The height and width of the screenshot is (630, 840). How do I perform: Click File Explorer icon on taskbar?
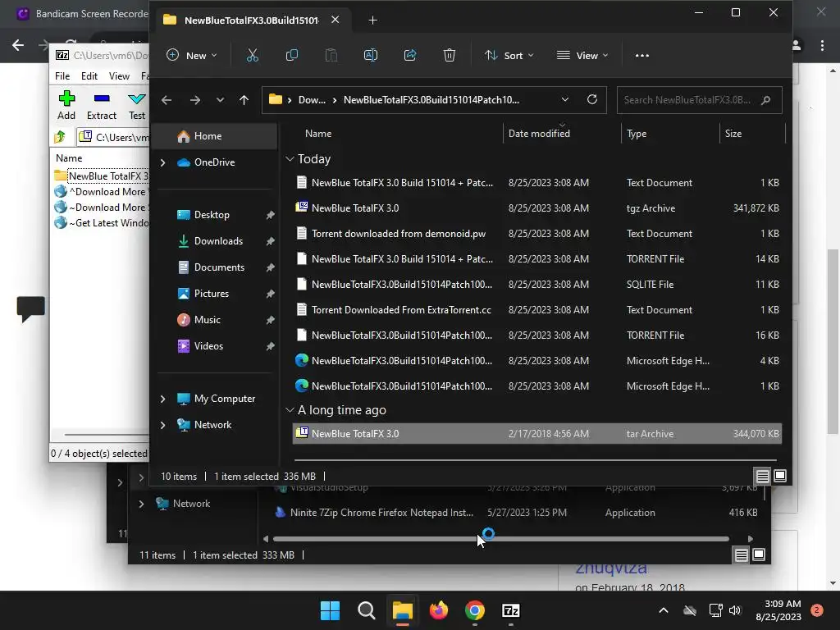tap(402, 610)
